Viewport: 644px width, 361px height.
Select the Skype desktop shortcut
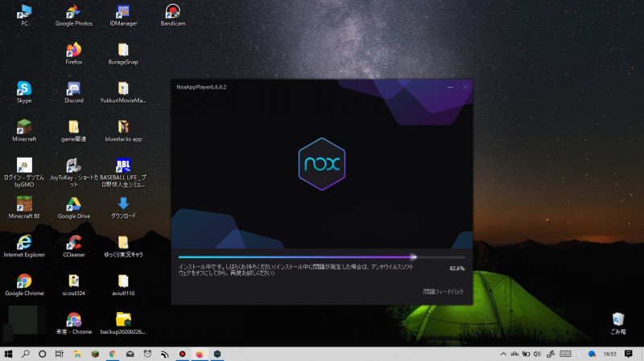[x=24, y=92]
